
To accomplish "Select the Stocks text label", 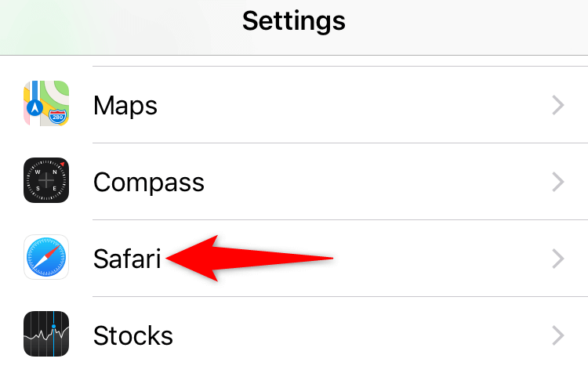I will [x=133, y=335].
